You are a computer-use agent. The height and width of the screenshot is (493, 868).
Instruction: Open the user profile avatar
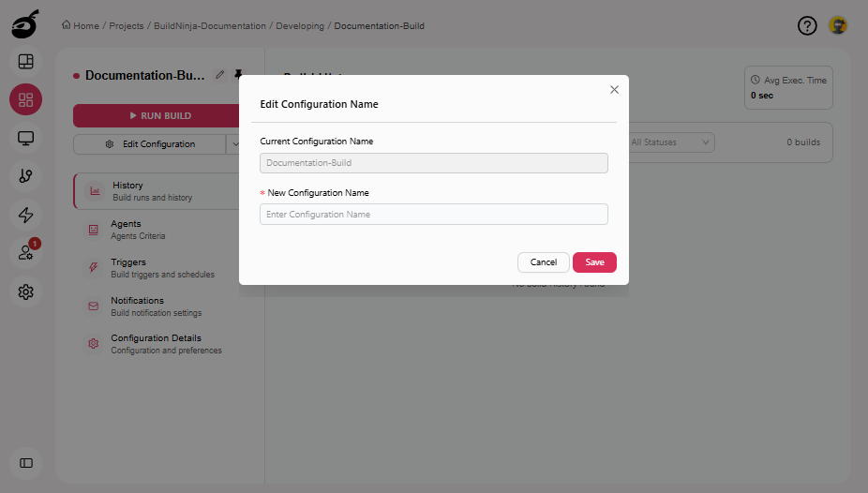pos(838,26)
